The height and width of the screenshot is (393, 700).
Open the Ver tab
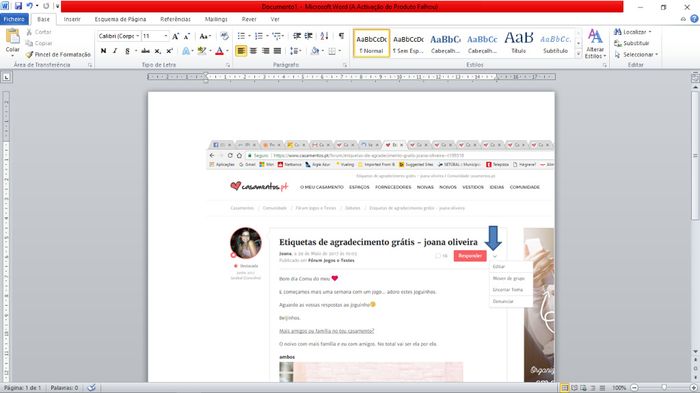275,19
